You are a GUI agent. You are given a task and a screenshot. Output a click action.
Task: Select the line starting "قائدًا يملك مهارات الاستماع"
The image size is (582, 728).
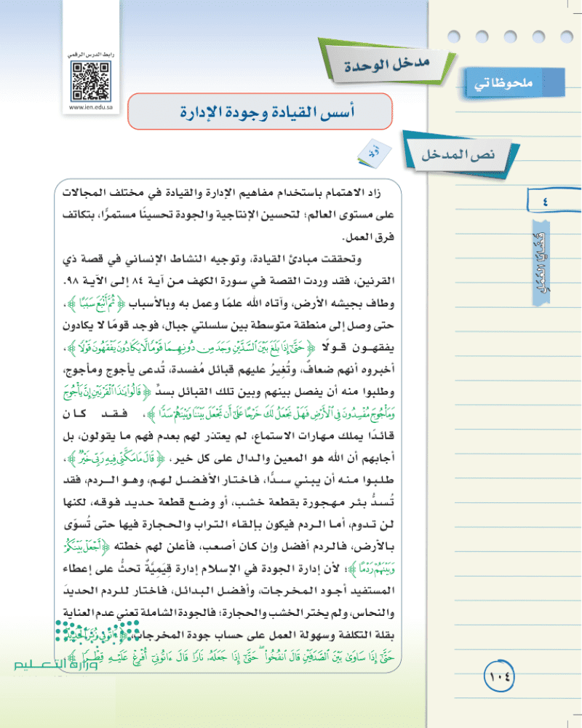click(x=228, y=436)
